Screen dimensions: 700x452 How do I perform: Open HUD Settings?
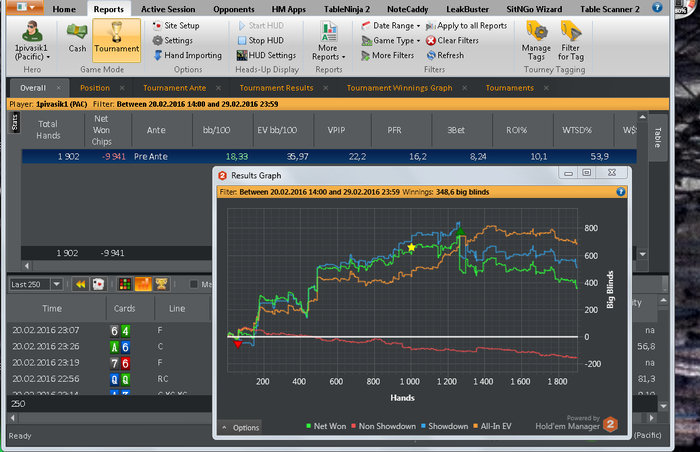(267, 55)
